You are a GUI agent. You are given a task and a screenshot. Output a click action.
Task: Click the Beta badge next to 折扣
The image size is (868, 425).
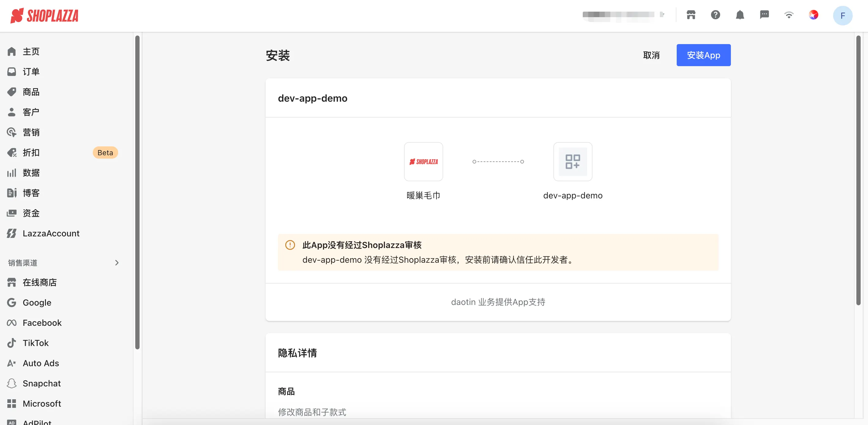(x=105, y=153)
